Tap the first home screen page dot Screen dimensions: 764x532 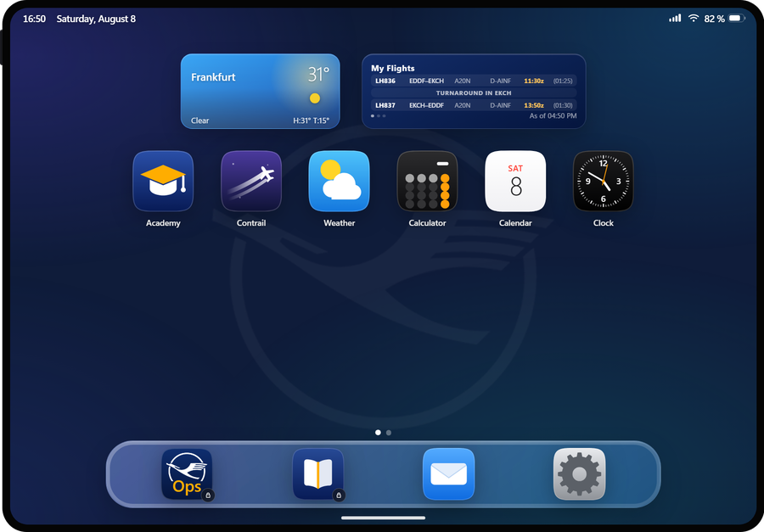378,433
